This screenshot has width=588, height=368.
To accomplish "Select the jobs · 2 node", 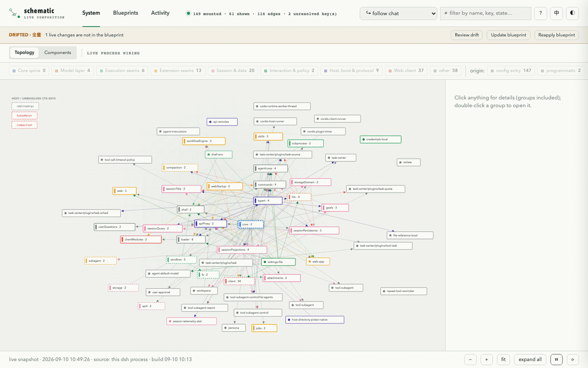I will click(x=264, y=328).
